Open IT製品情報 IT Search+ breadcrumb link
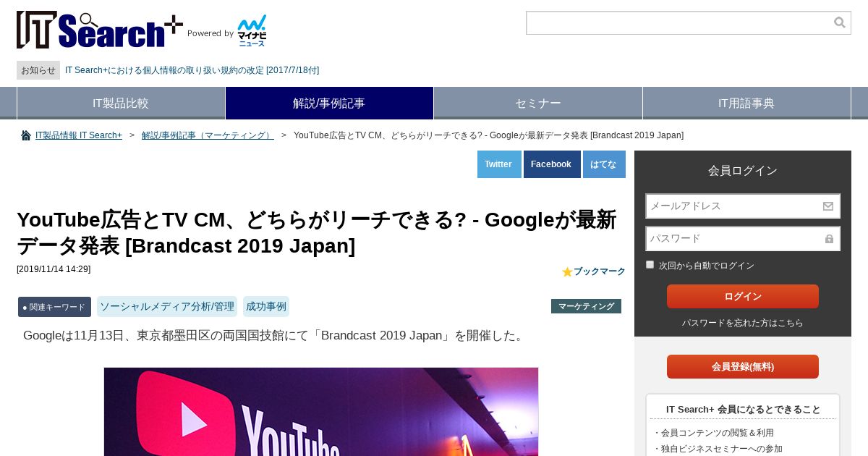Image resolution: width=868 pixels, height=456 pixels. (79, 135)
